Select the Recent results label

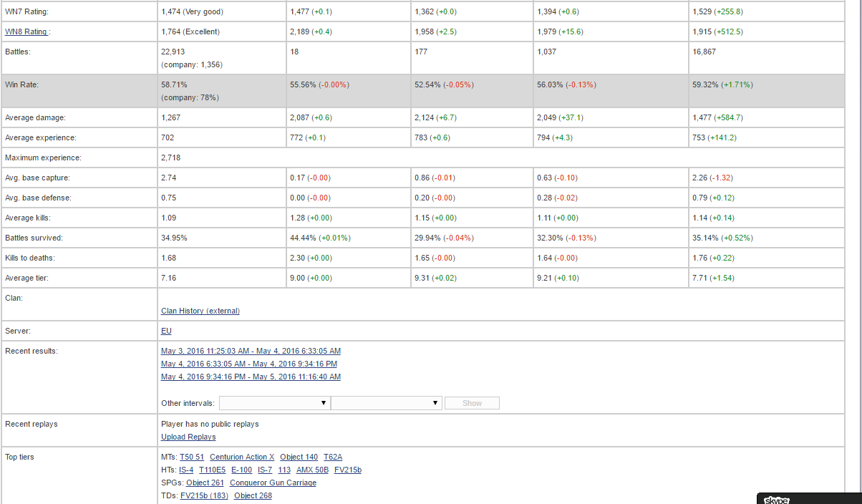click(x=32, y=351)
